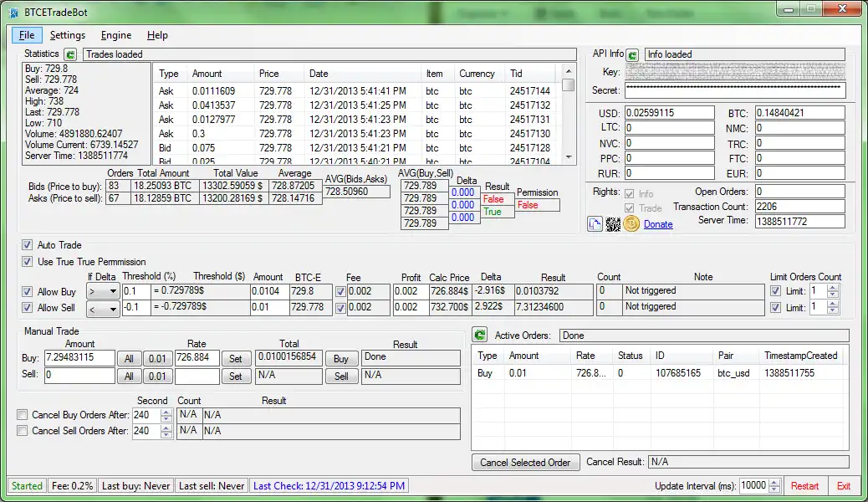Toggle the Fee checkbox in Sell row
The height and width of the screenshot is (502, 868).
(340, 308)
